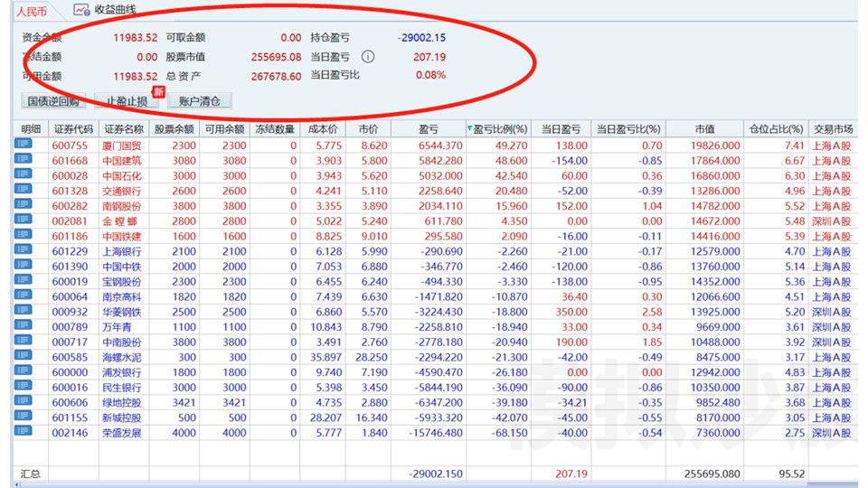Open detail icon for 万年青 row
Image resolution: width=868 pixels, height=488 pixels.
tap(24, 325)
